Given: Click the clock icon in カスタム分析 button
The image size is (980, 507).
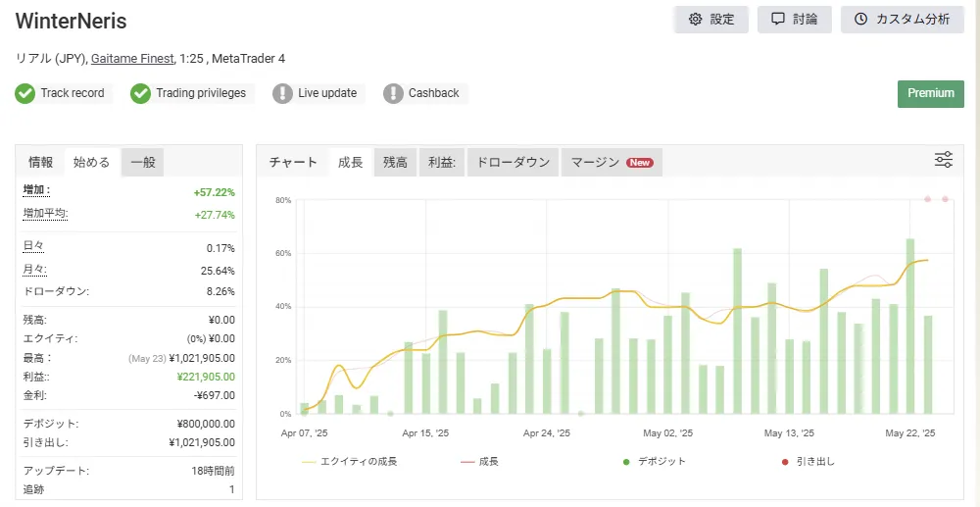Looking at the screenshot, I should (861, 20).
